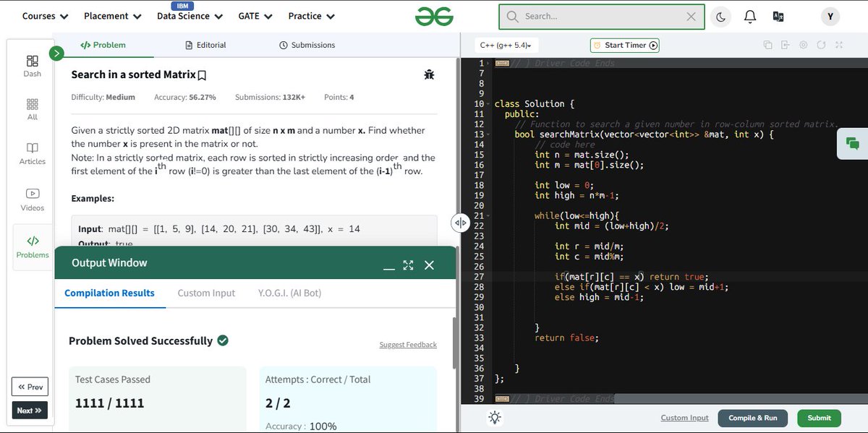Collapse sidebar with green arrow button
Image resolution: width=868 pixels, height=433 pixels.
pos(56,53)
